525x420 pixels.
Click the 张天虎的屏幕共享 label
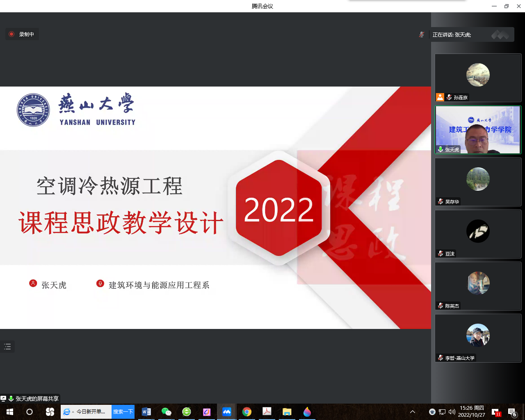(37, 399)
